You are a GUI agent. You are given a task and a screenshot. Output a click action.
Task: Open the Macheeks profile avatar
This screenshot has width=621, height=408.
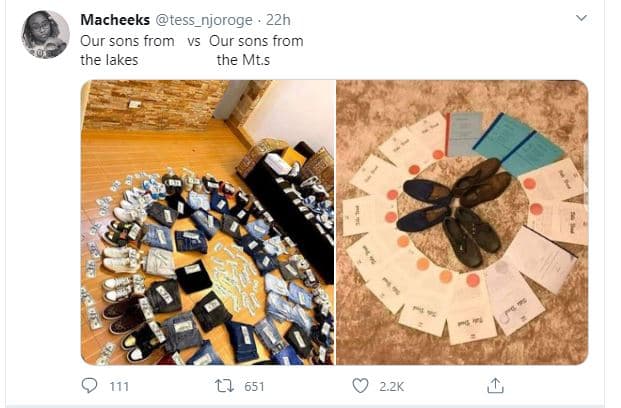[x=45, y=34]
